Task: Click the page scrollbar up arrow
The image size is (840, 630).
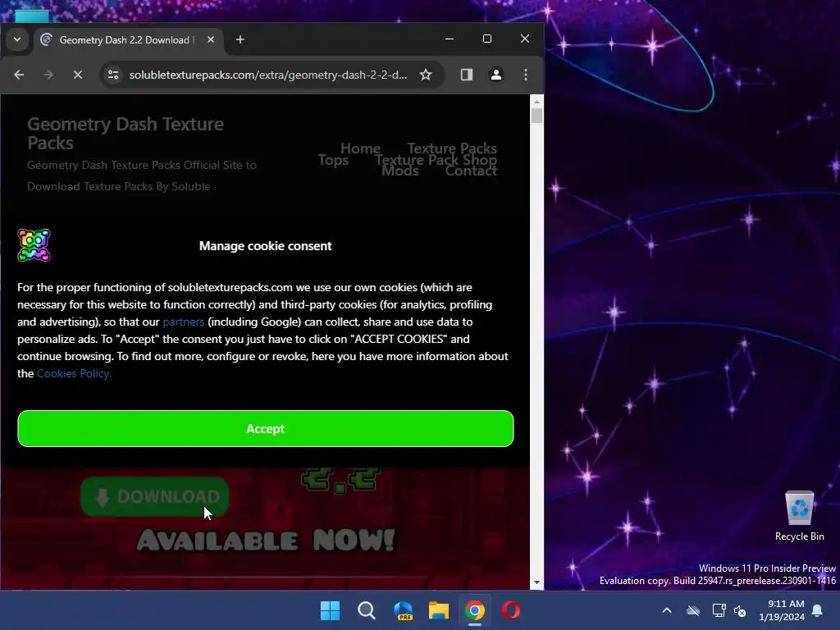Action: (536, 101)
